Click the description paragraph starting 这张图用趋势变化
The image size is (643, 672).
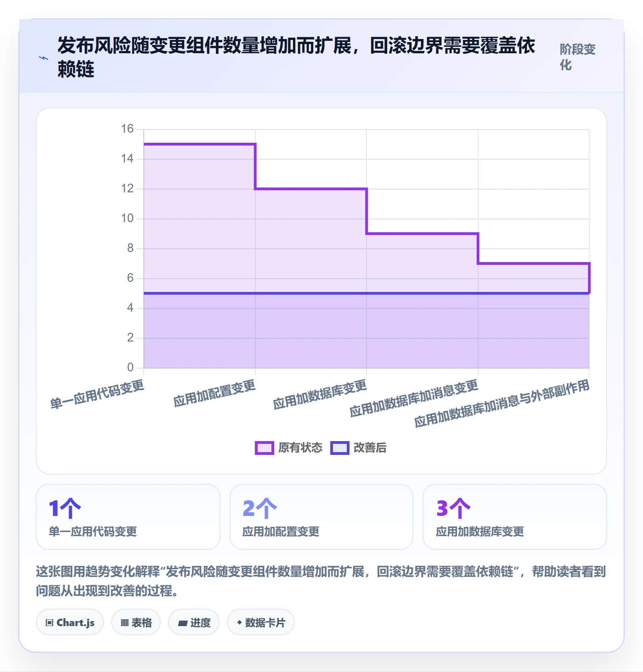point(321,581)
